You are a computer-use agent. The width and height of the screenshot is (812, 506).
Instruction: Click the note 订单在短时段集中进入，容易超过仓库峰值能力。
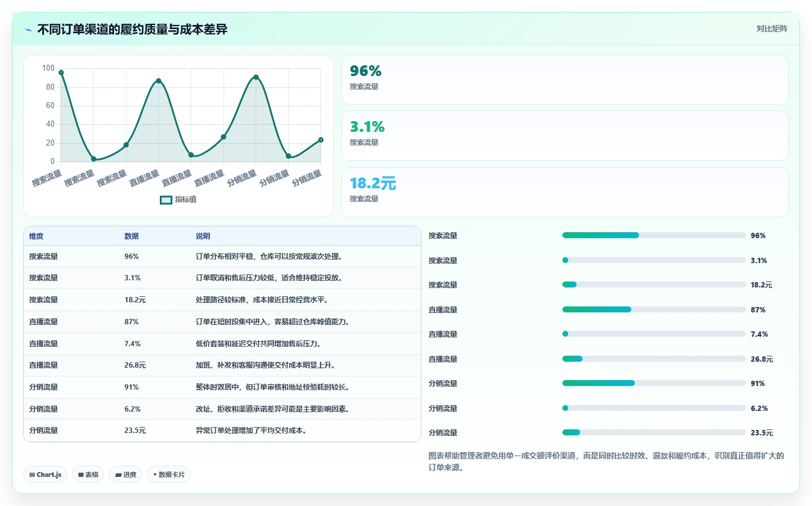[x=274, y=322]
